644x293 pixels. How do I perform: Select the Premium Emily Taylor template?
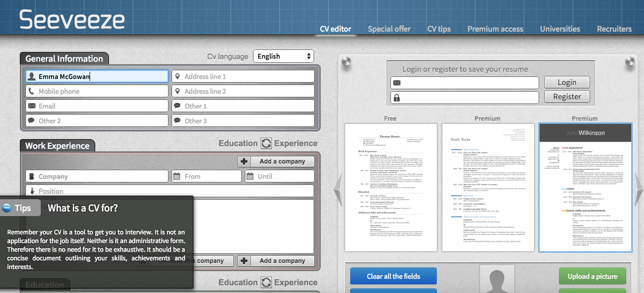[488, 187]
